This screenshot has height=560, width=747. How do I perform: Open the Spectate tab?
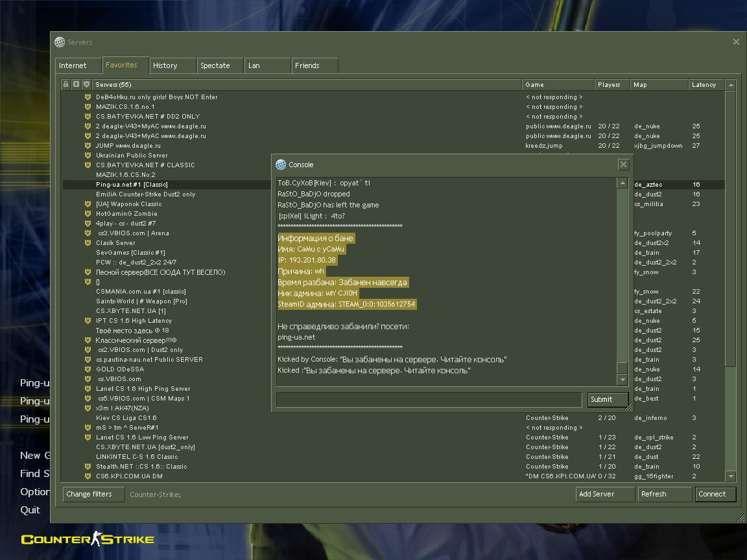click(220, 65)
